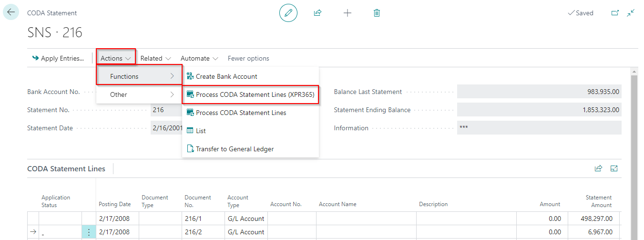Click Apply Entries button
Image resolution: width=644 pixels, height=240 pixels.
pyautogui.click(x=58, y=58)
